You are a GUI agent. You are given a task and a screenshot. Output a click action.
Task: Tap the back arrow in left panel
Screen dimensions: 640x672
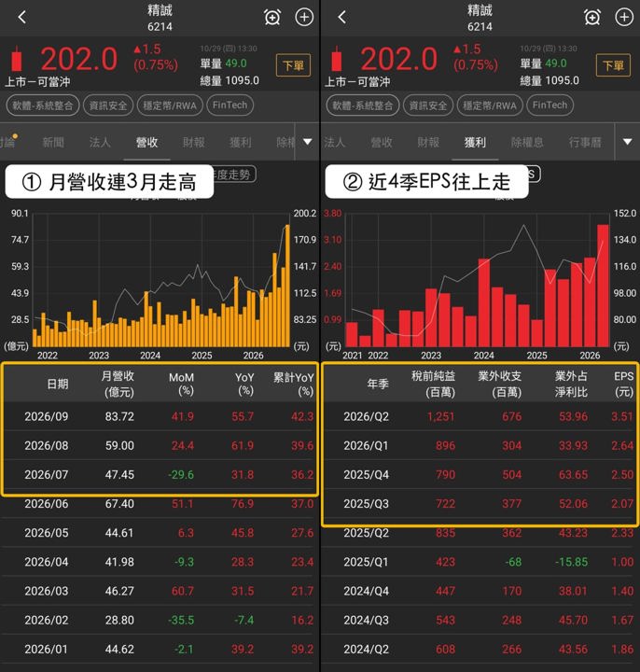tap(22, 17)
